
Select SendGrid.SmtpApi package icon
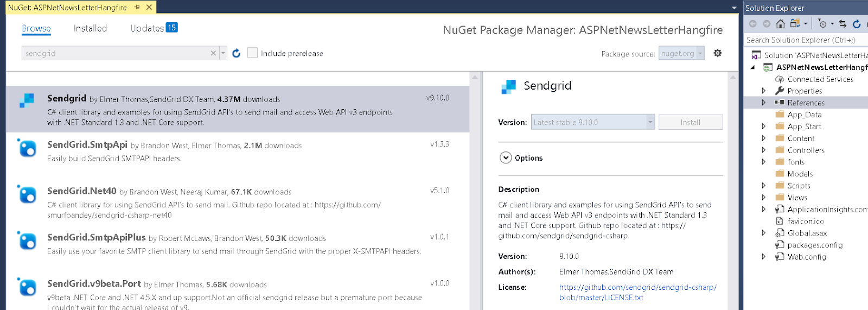(27, 148)
